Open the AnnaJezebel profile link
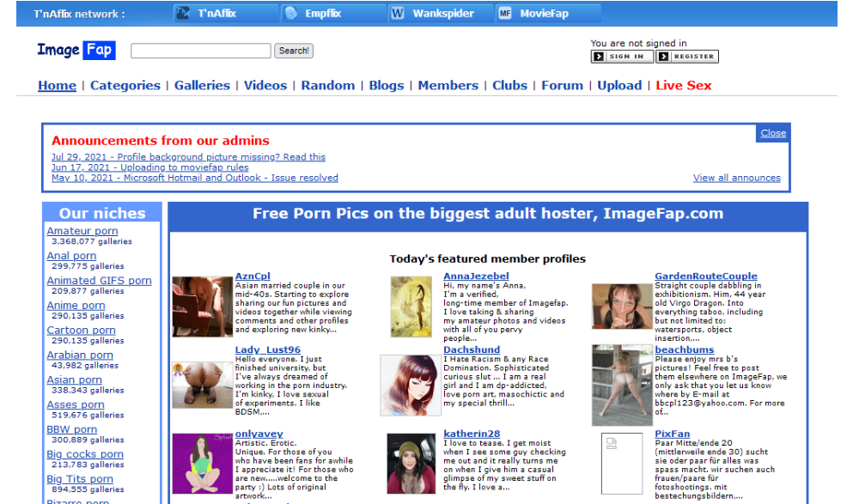Screen dimensions: 859x504 pyautogui.click(x=476, y=276)
